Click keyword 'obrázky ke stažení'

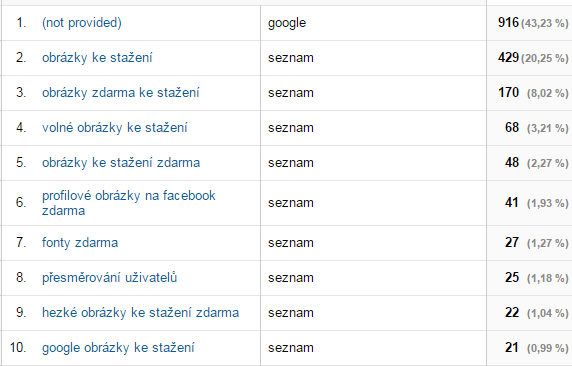[97, 58]
